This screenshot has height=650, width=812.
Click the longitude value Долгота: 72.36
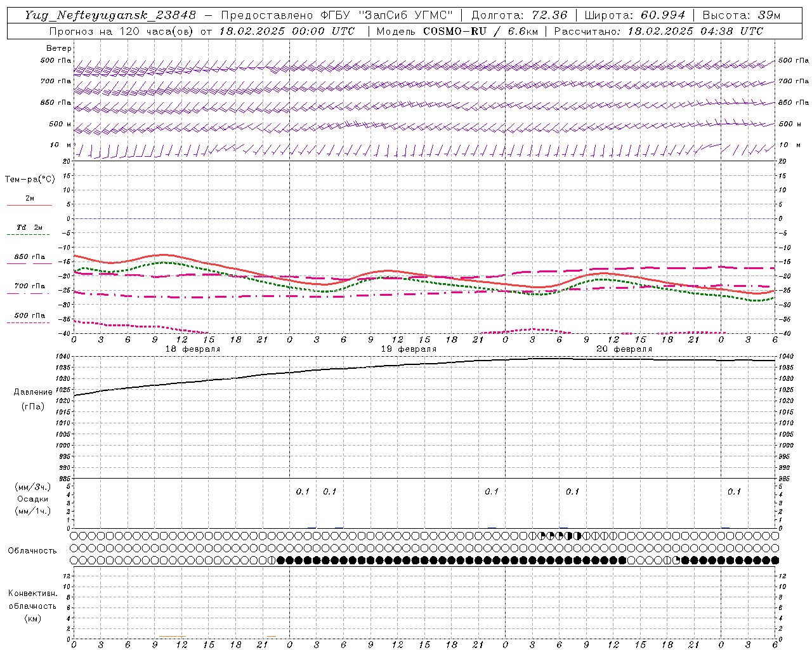pos(520,15)
